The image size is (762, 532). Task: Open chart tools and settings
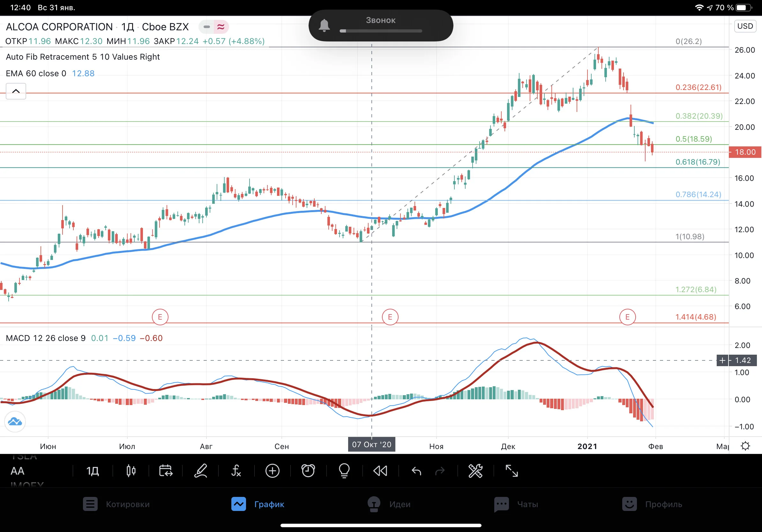click(475, 471)
